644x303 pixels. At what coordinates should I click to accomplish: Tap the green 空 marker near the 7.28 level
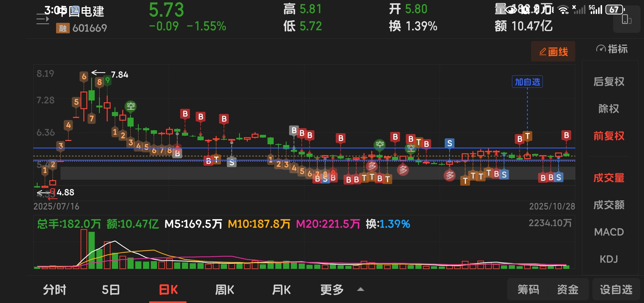tap(131, 106)
